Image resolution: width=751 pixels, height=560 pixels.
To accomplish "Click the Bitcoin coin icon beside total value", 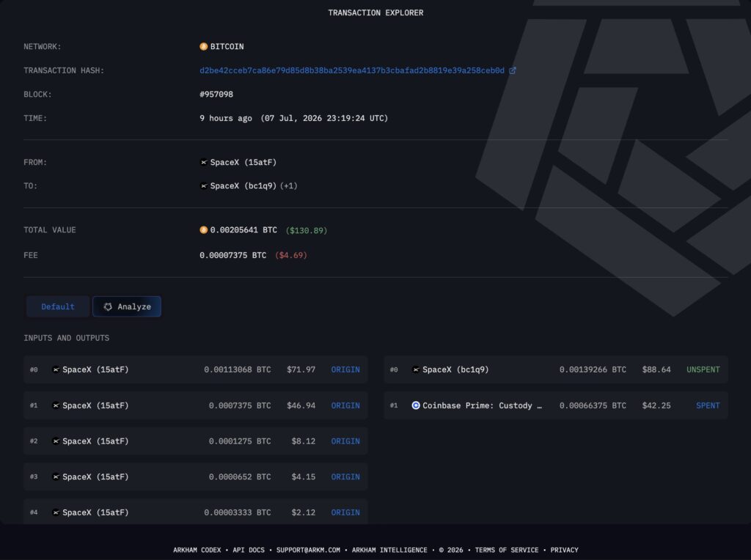I will point(204,229).
